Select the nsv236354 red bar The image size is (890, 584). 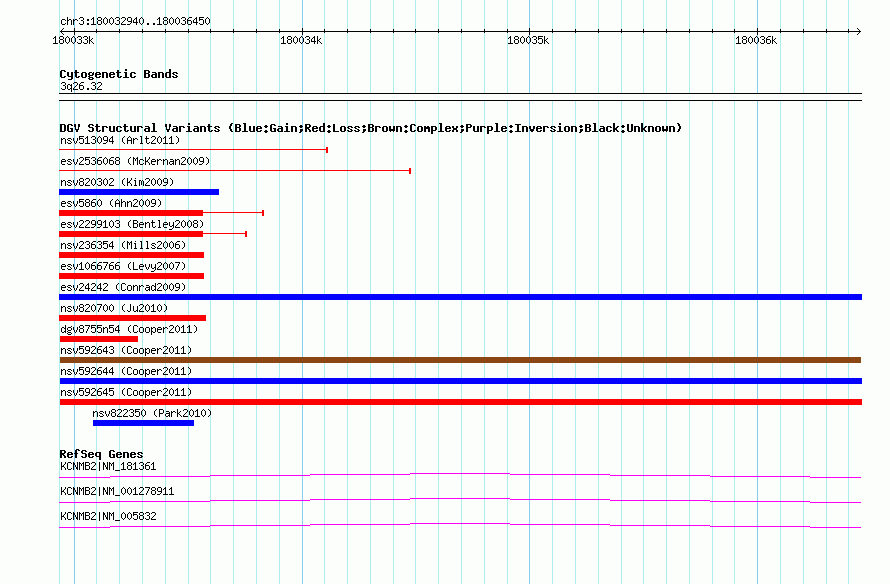(x=132, y=255)
